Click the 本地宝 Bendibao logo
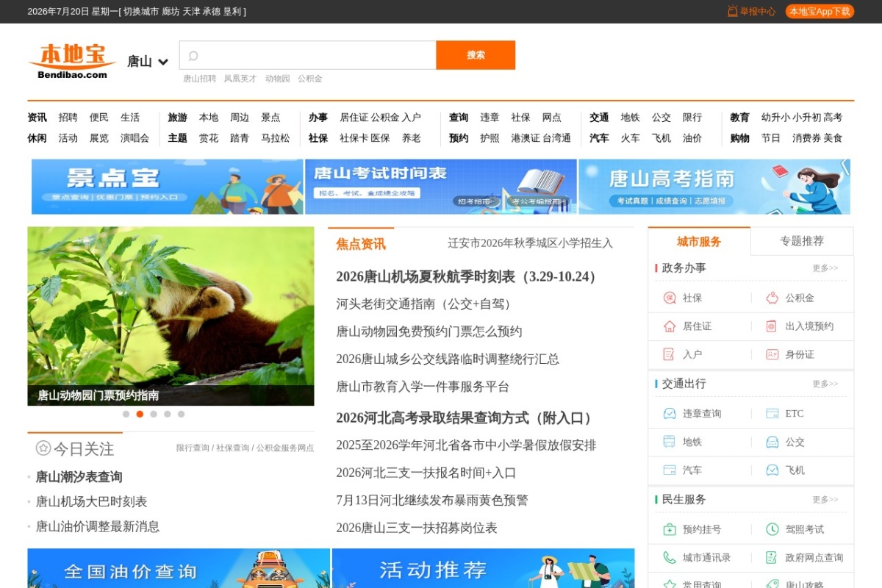This screenshot has width=882, height=588. coord(72,60)
